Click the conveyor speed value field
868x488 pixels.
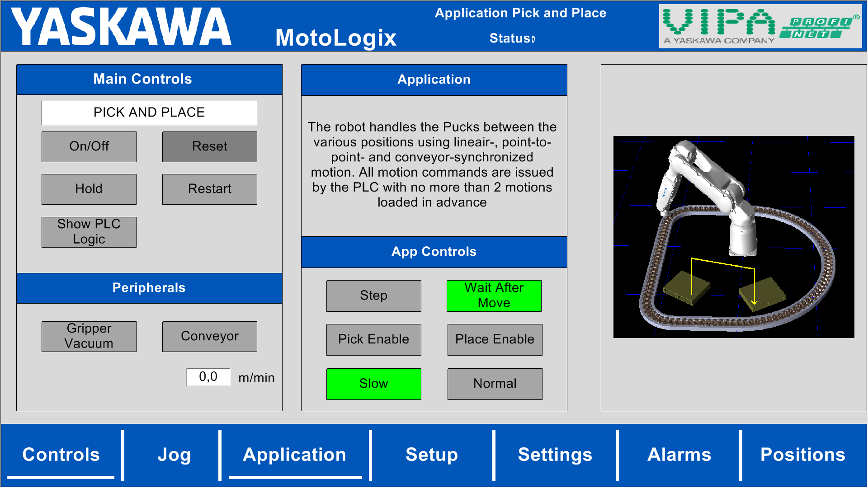208,377
